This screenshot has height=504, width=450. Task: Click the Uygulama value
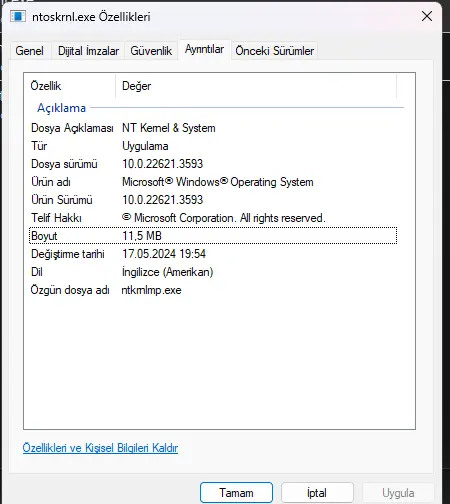(145, 146)
